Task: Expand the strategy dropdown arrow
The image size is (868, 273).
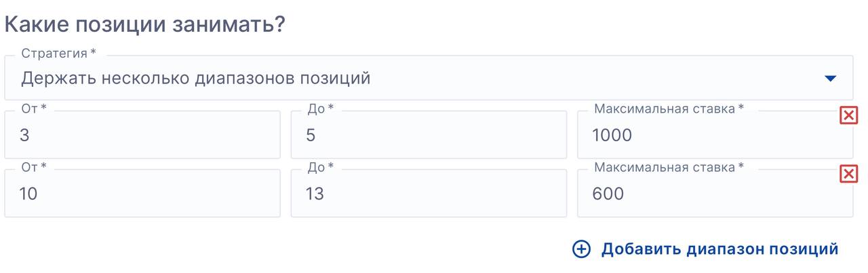Action: [x=830, y=79]
